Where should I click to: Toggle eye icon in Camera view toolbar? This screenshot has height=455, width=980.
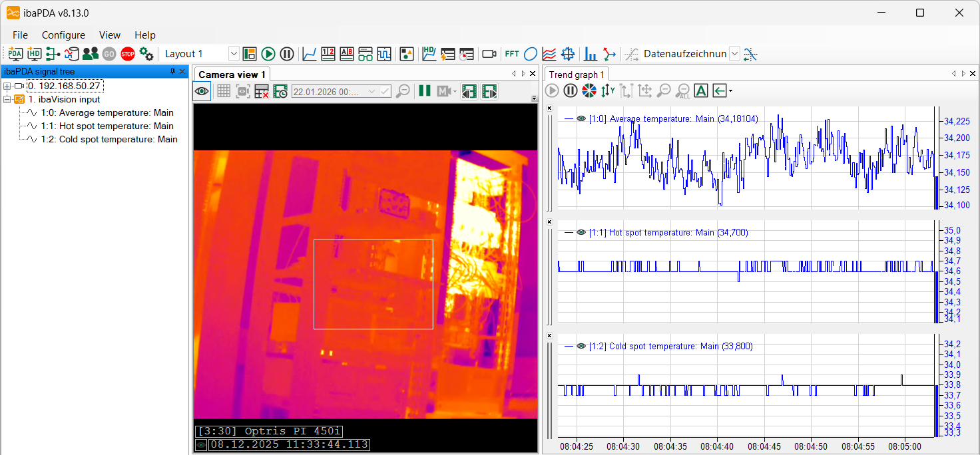(x=202, y=92)
